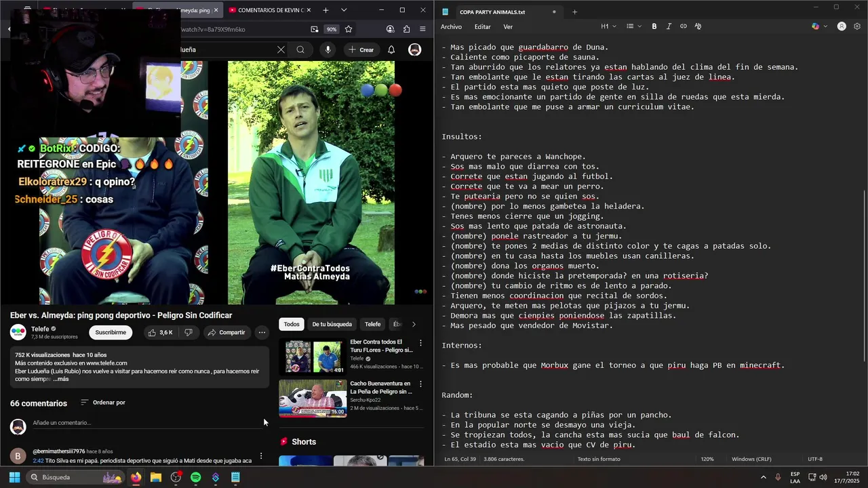The image size is (868, 488).
Task: Select the Todos filter chip
Action: [292, 324]
